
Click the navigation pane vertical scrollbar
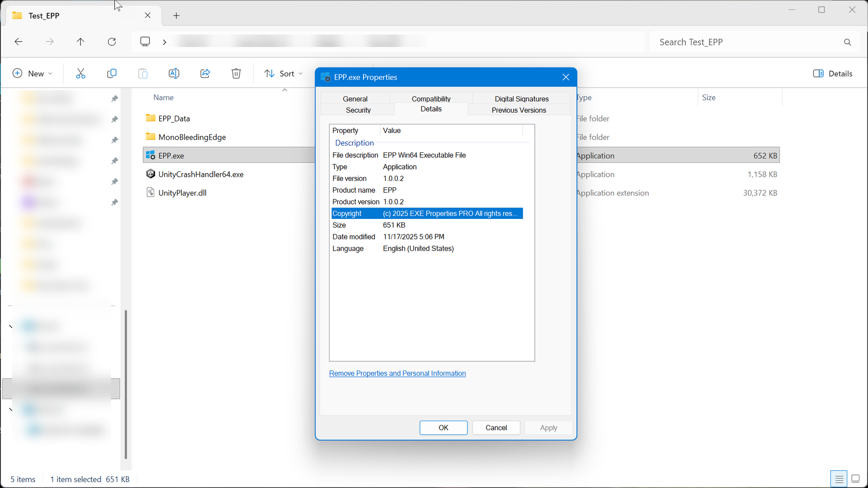tap(126, 384)
